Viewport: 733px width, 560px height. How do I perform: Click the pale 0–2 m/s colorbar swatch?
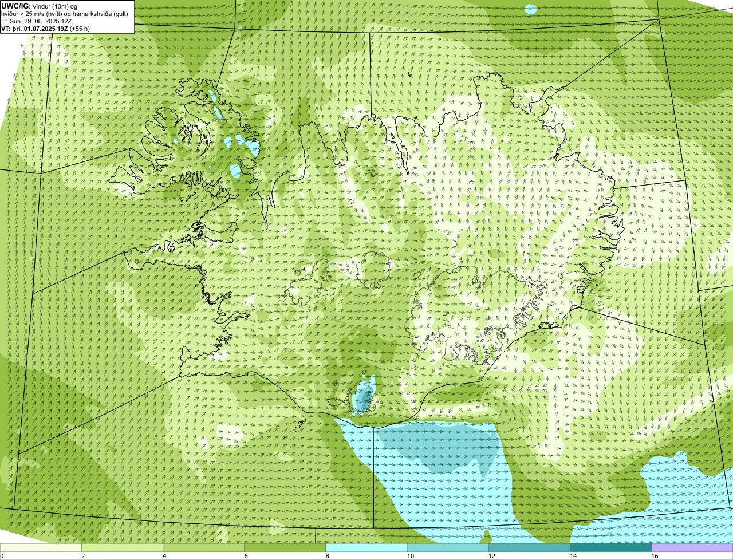pos(41,547)
